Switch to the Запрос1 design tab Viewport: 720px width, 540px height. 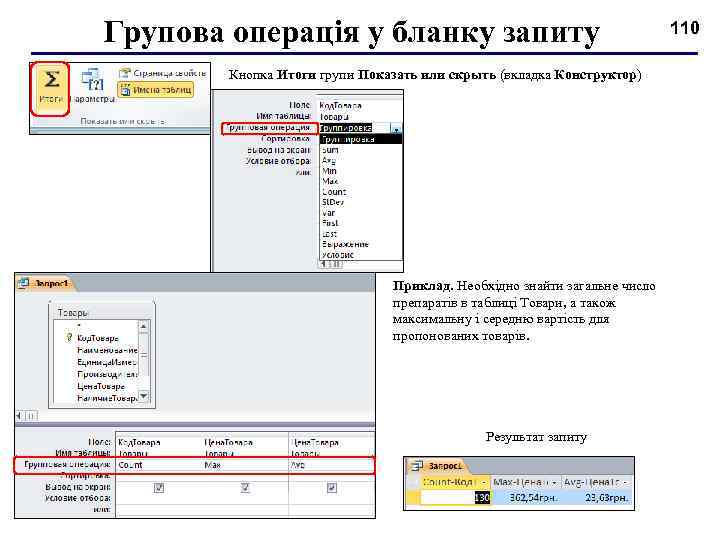coord(51,284)
